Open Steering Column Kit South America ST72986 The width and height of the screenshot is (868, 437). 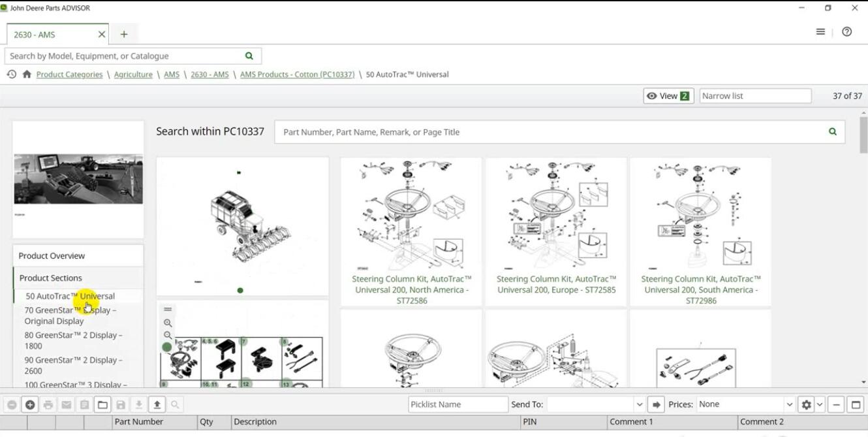pos(701,290)
